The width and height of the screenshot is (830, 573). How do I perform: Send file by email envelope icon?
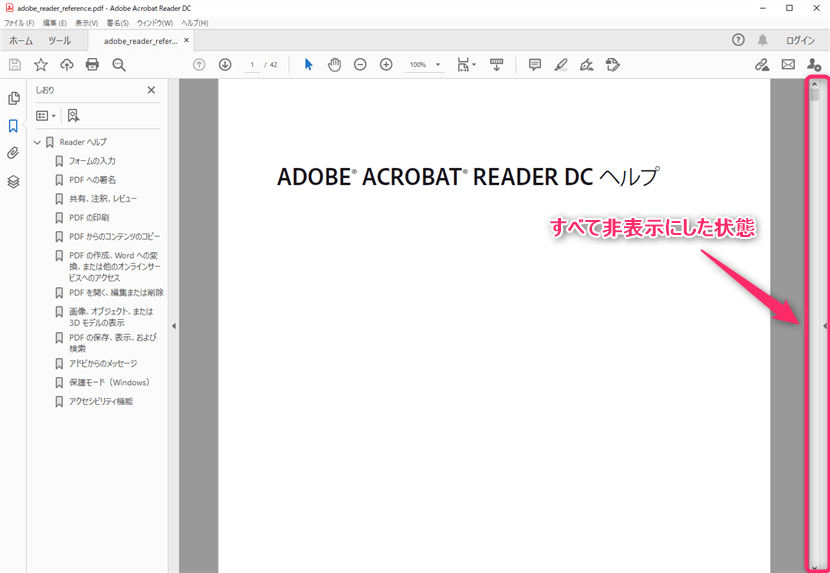coord(788,65)
